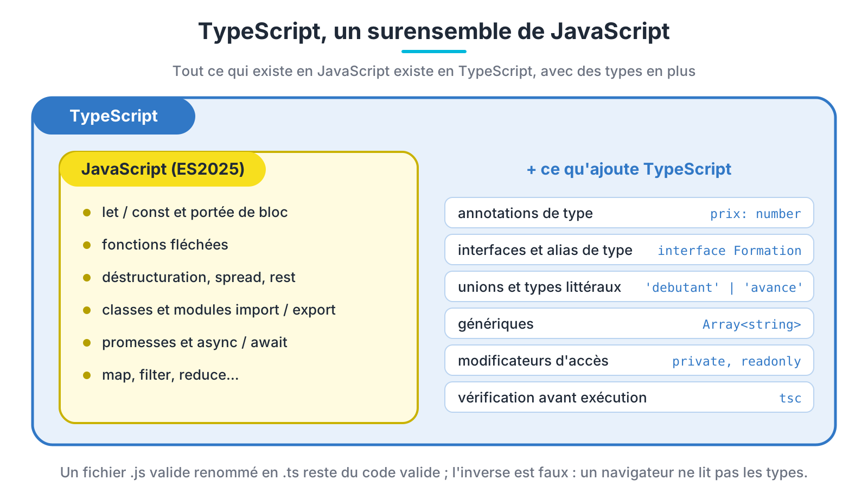This screenshot has width=868, height=499.
Task: Click the 'prix: number' code sample
Action: tap(756, 214)
